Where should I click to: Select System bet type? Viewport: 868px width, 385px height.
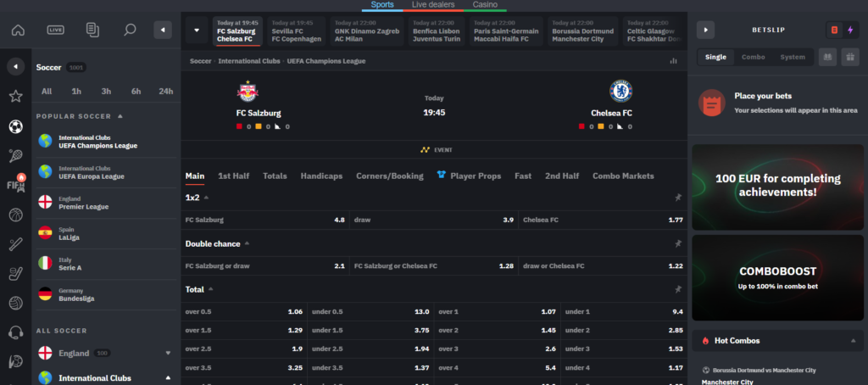pos(793,57)
